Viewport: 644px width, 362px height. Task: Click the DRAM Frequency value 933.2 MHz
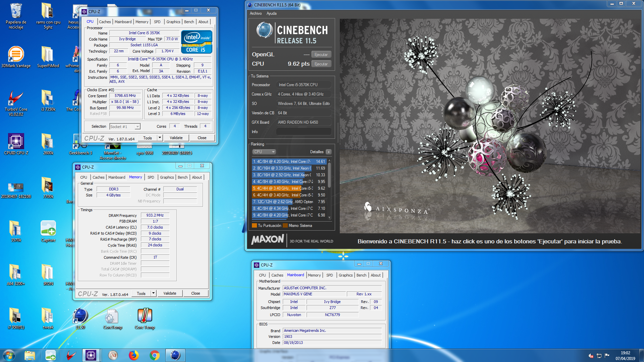click(x=155, y=215)
